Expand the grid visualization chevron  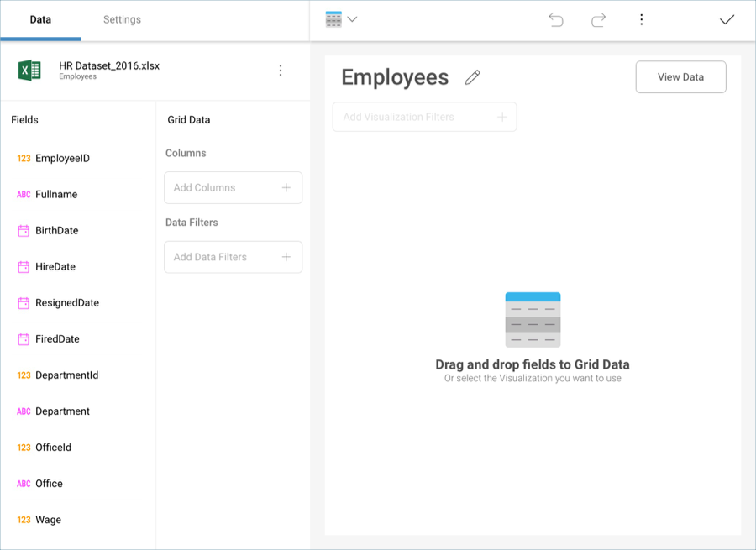point(353,19)
